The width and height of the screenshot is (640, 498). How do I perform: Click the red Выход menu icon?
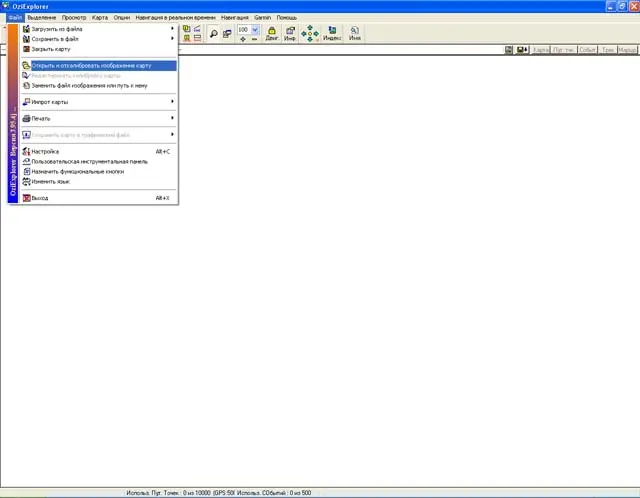tap(26, 198)
